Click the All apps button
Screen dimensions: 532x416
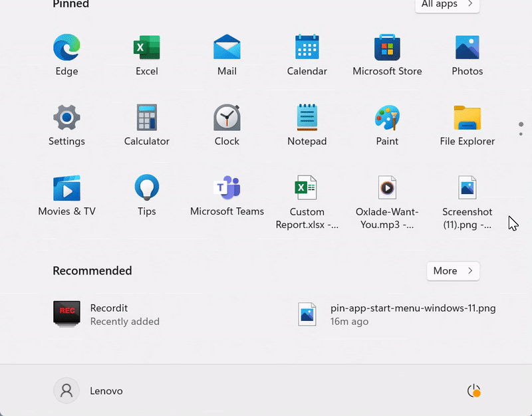pyautogui.click(x=447, y=5)
